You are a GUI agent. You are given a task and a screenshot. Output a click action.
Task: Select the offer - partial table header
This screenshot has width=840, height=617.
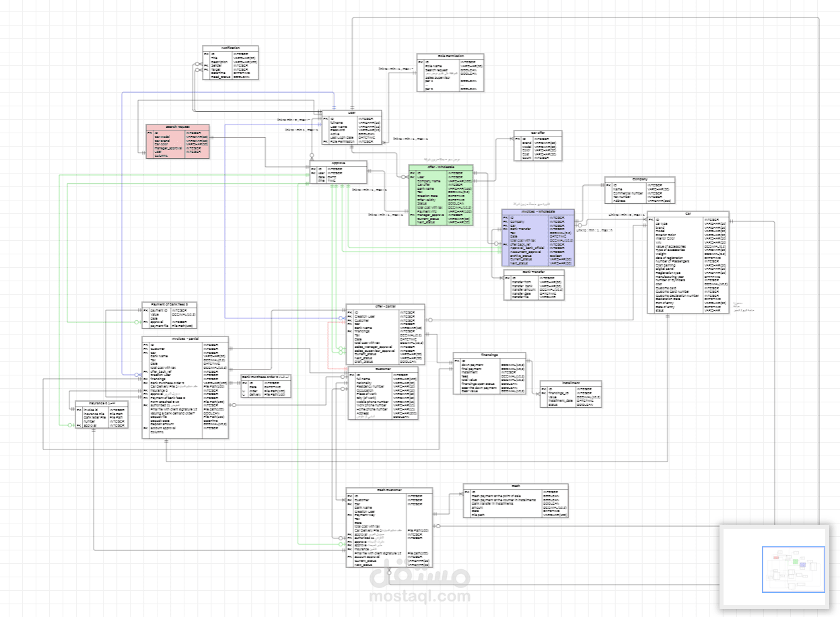click(385, 307)
